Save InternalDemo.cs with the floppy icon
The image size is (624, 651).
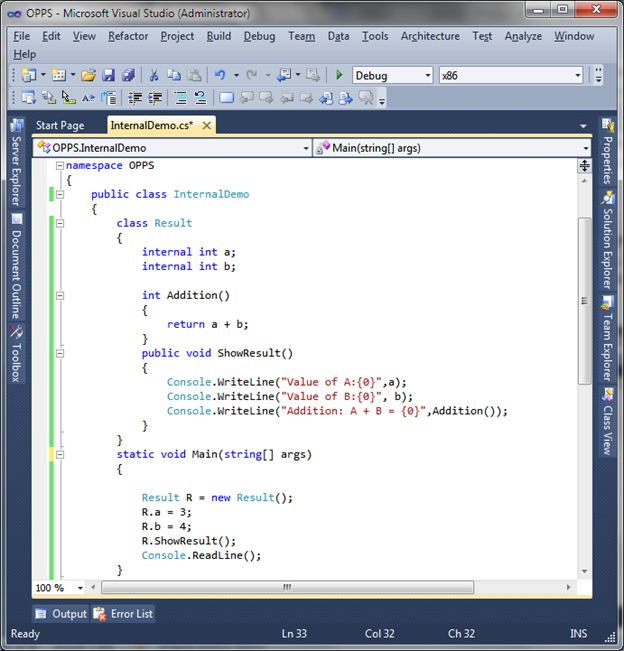point(108,75)
